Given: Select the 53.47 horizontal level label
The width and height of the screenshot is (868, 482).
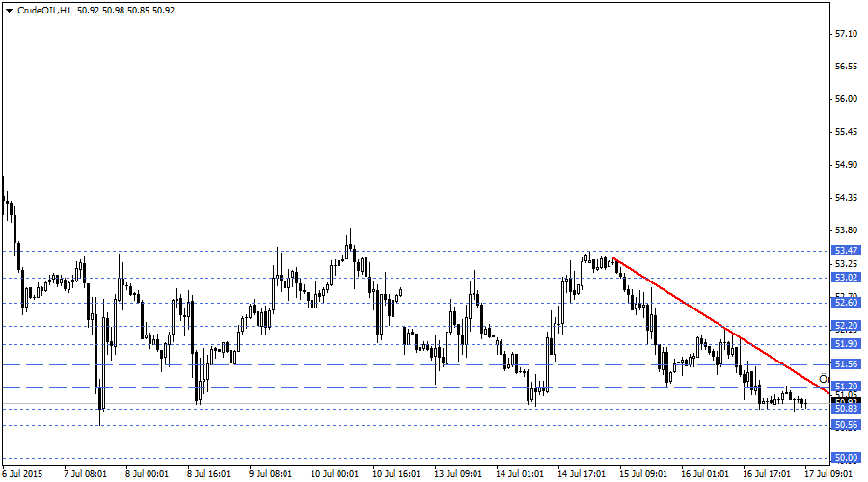Looking at the screenshot, I should [845, 250].
